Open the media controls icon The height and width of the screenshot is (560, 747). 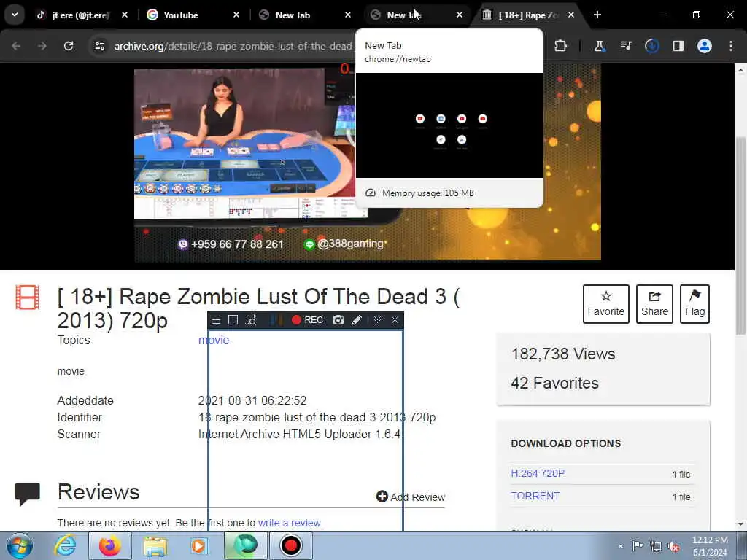point(626,46)
